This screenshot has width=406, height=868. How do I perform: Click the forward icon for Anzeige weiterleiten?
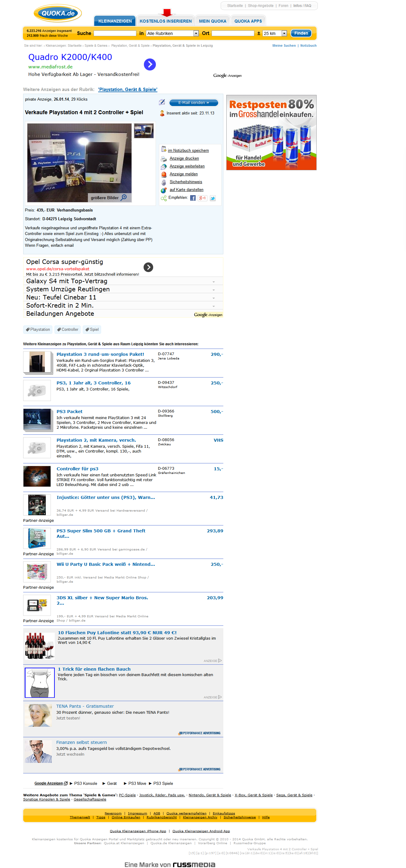[x=164, y=166]
